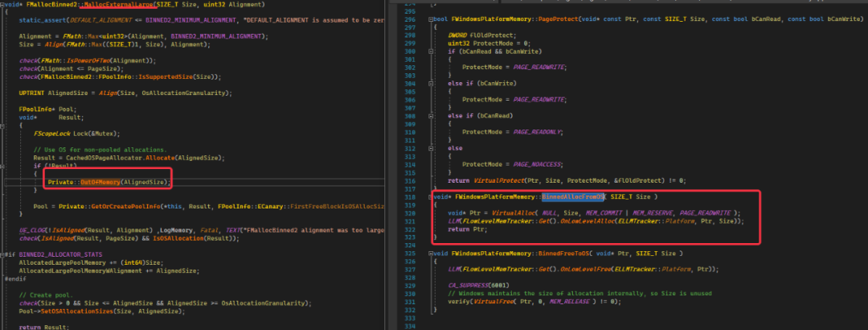This screenshot has height=330, width=868.
Task: Collapse the #if BINNED2_ALLOCATOR_STATS block
Action: point(3,254)
